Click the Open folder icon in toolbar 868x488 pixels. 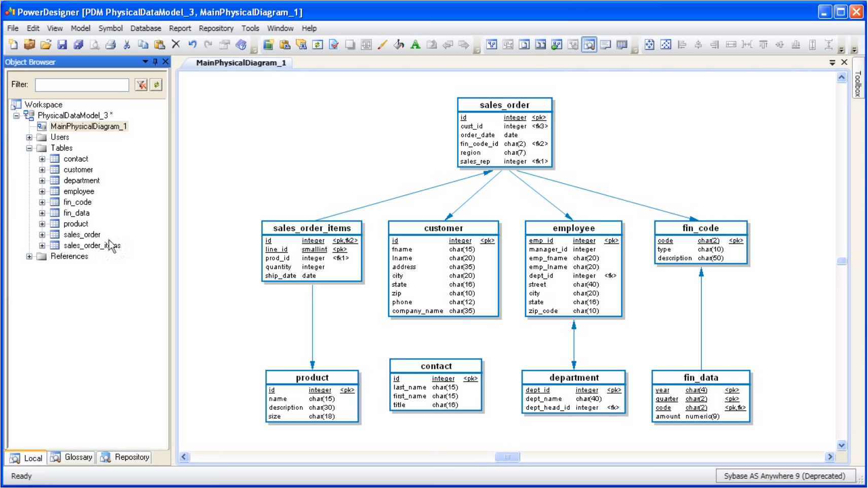tap(46, 45)
